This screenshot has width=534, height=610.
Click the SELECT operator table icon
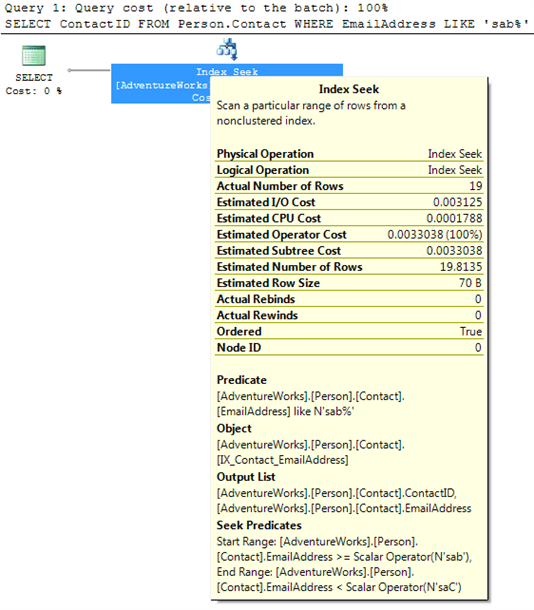pos(34,56)
